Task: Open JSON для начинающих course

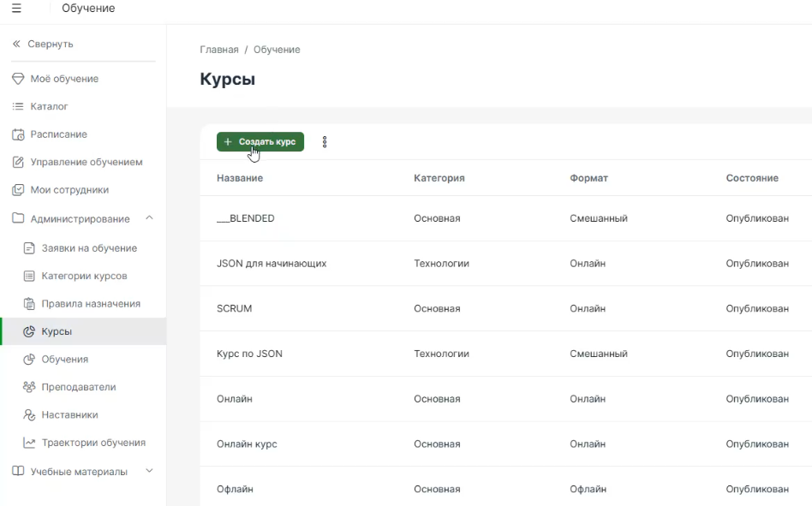Action: (x=272, y=264)
